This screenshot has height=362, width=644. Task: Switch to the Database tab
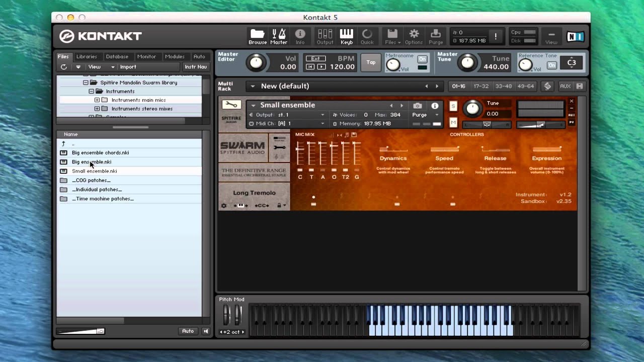coord(117,56)
